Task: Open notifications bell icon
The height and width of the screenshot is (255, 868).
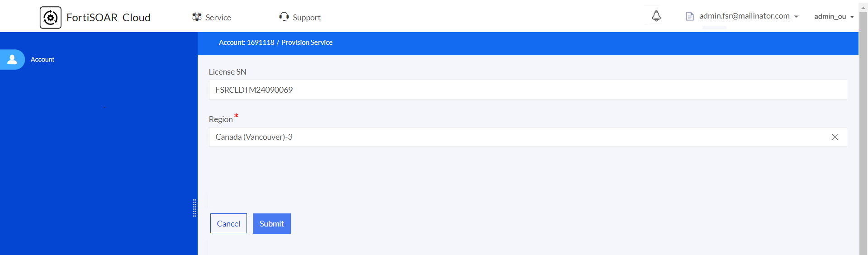Action: pos(656,16)
